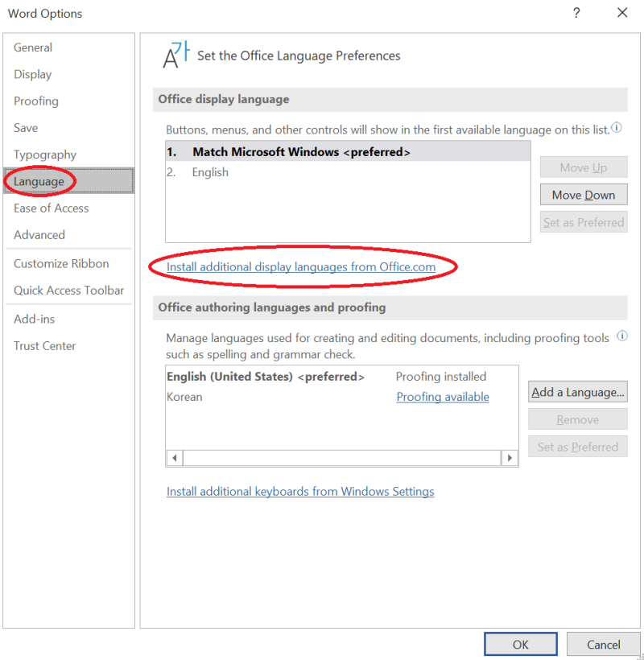Open the Display settings section
The width and height of the screenshot is (644, 660).
tap(34, 74)
